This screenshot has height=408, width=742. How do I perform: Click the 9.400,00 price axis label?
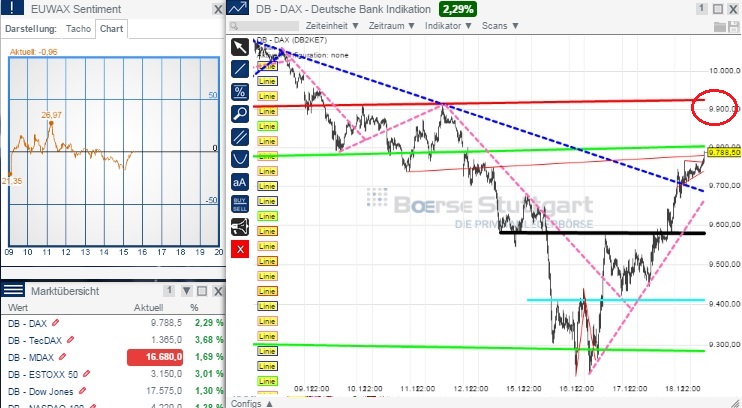pyautogui.click(x=724, y=304)
